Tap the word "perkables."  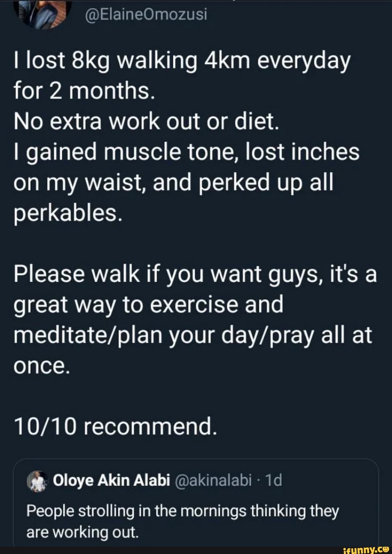pos(68,213)
